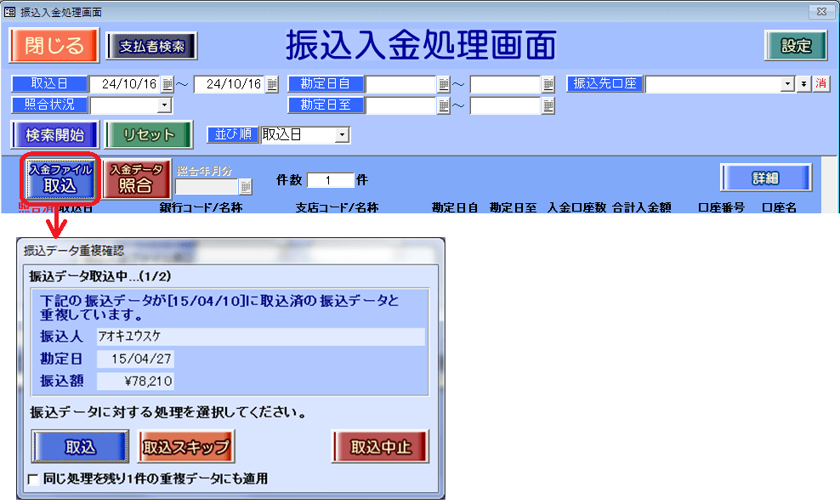Open calendar for 取込日 end date
The height and width of the screenshot is (504, 840).
pos(272,84)
